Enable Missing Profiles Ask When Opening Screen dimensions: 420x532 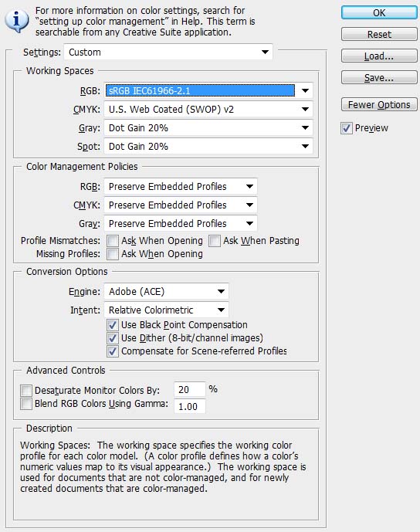pos(113,254)
